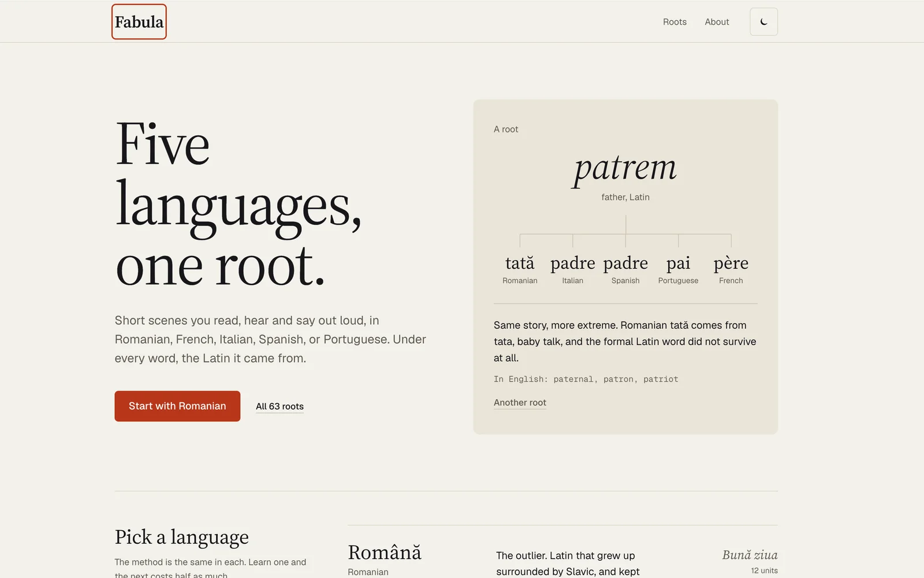Click the 'Short scenes you read' intro paragraph

click(x=270, y=339)
